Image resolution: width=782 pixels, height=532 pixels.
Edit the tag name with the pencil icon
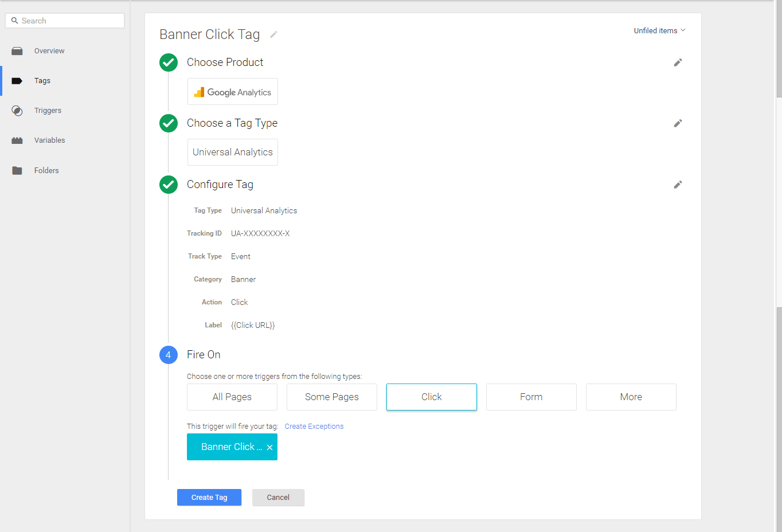coord(273,34)
